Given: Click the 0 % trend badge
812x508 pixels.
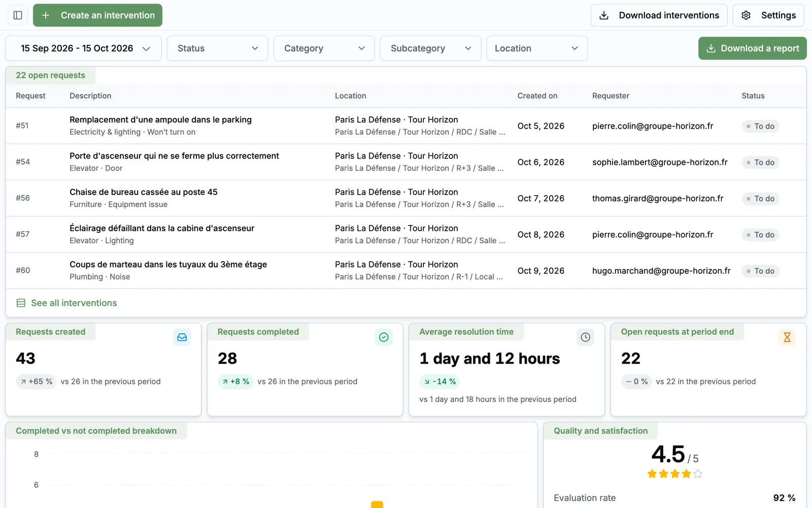Looking at the screenshot, I should click(x=636, y=382).
